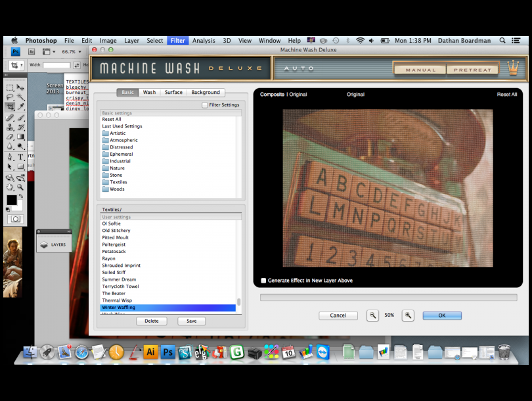Viewport: 532px width, 401px height.
Task: Click Reset All above the preview
Action: coord(507,95)
